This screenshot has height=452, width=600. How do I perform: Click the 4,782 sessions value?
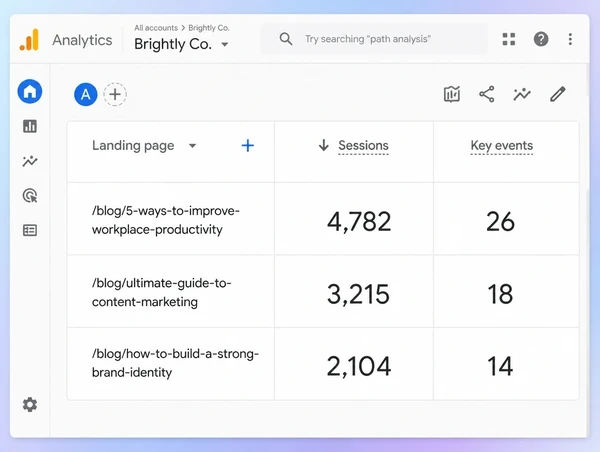(x=359, y=222)
